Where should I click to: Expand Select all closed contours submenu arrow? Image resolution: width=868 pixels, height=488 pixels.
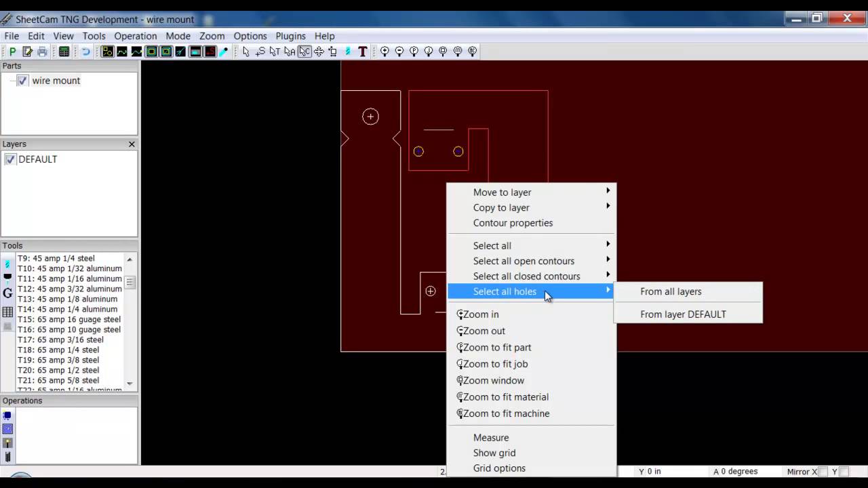(x=608, y=274)
